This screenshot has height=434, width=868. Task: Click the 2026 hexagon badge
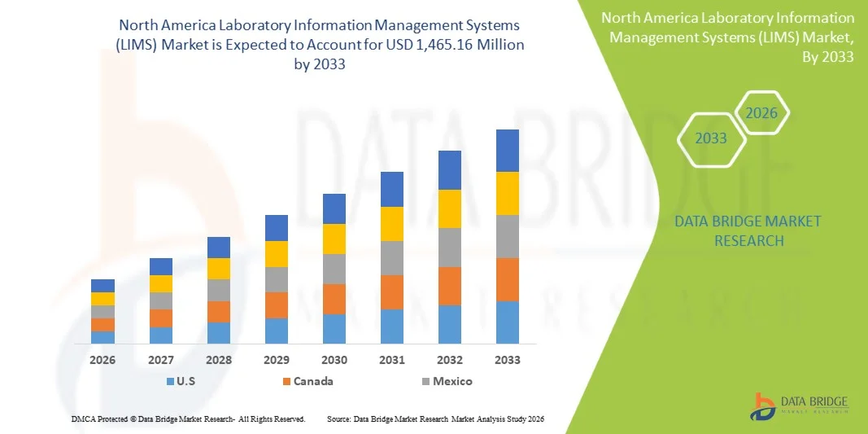tap(762, 113)
